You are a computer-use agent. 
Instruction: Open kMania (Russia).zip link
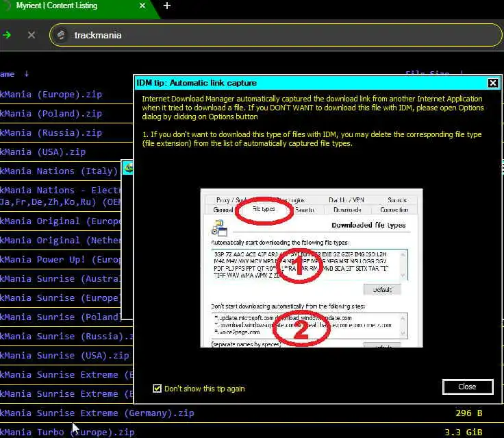[51, 132]
